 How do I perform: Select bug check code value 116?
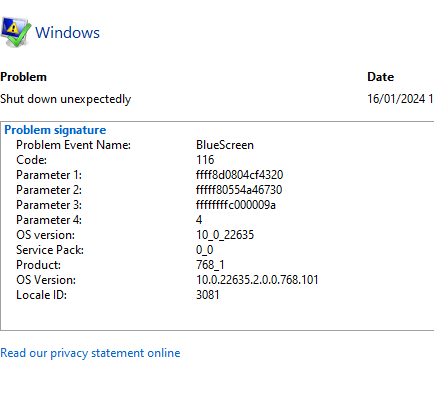point(205,160)
